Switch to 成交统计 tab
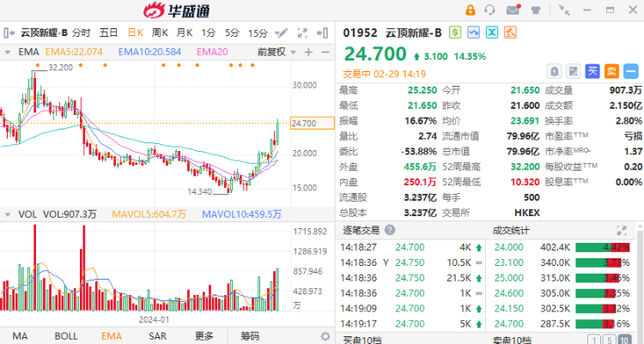Screen dimensions: 644x344 (x=511, y=230)
